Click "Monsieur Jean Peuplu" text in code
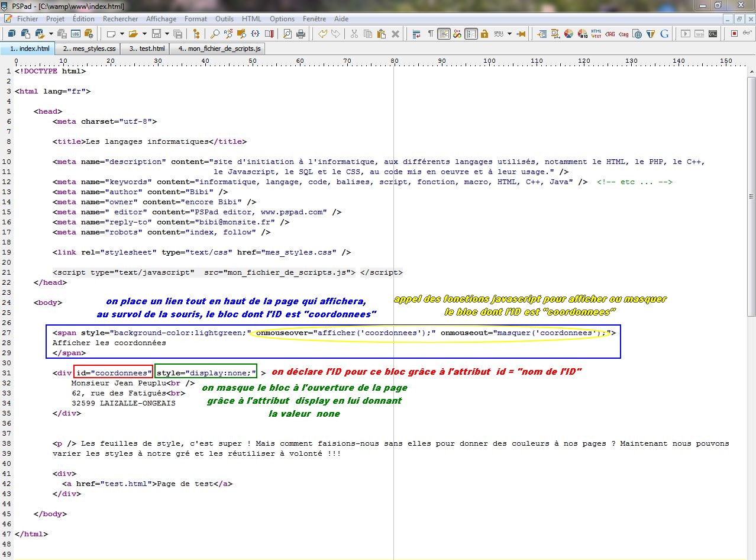 (118, 383)
